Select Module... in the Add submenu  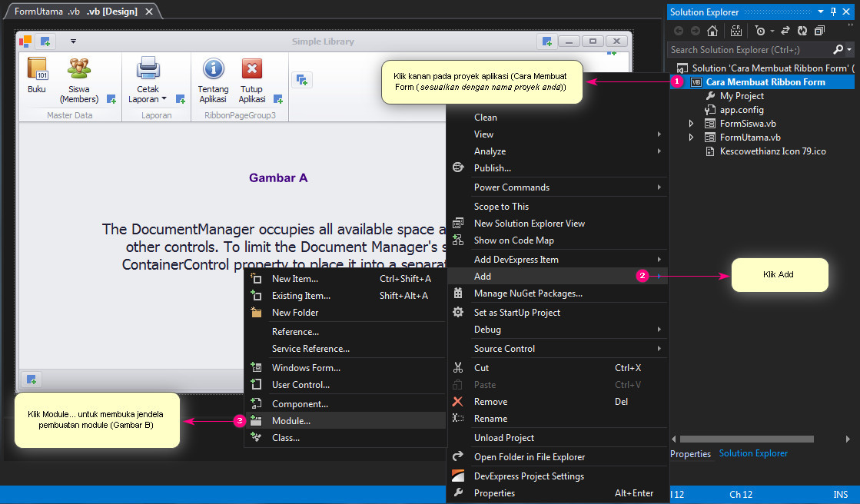click(x=345, y=420)
